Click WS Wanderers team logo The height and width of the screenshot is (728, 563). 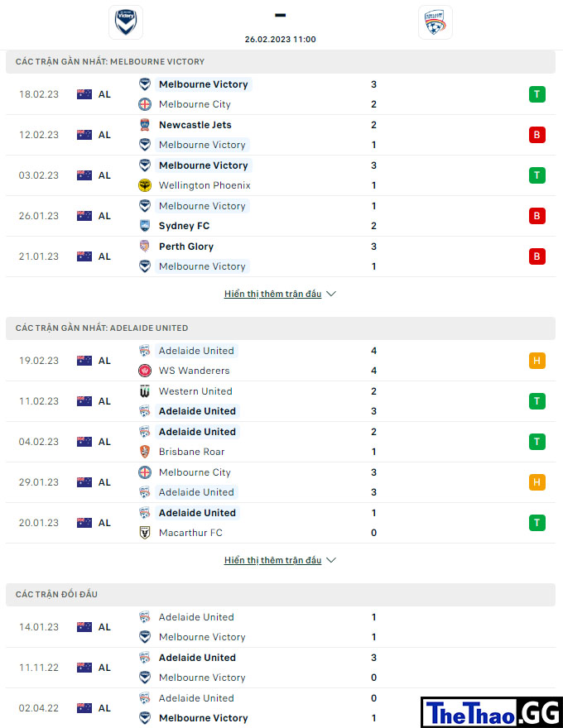click(145, 371)
